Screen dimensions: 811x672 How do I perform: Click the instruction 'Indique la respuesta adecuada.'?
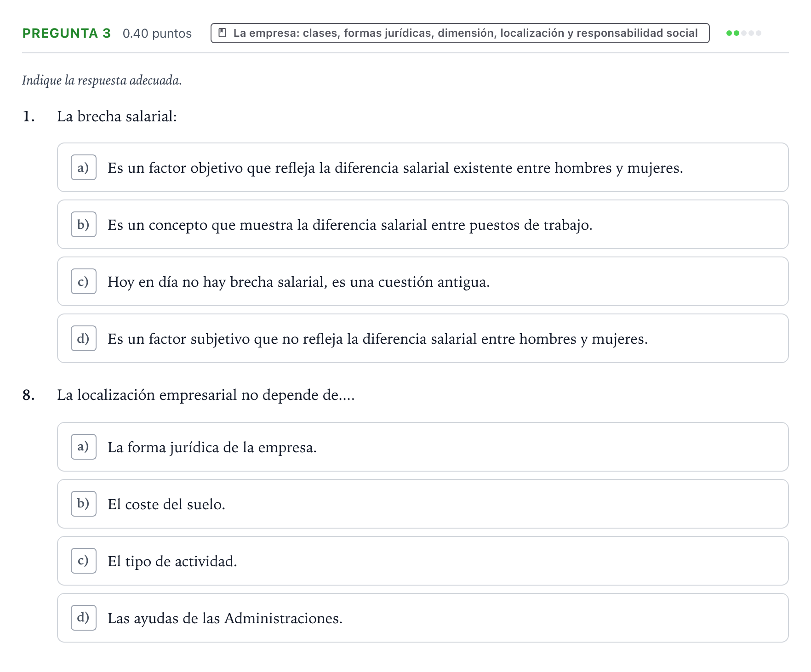point(102,80)
